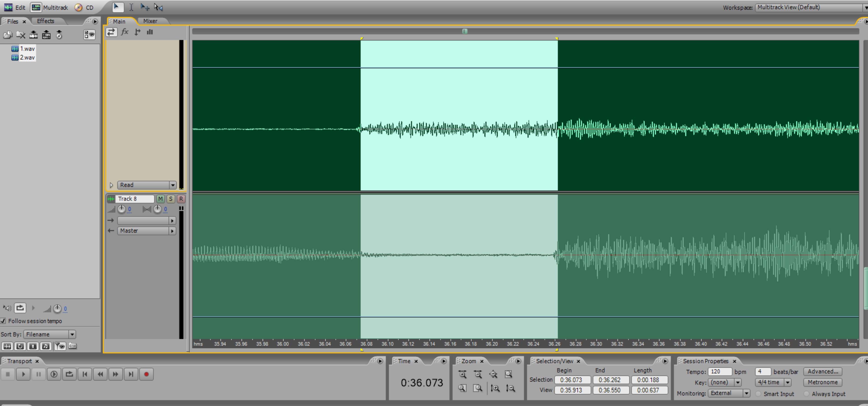Switch to the Effects tab
Image resolution: width=868 pixels, height=406 pixels.
point(45,21)
